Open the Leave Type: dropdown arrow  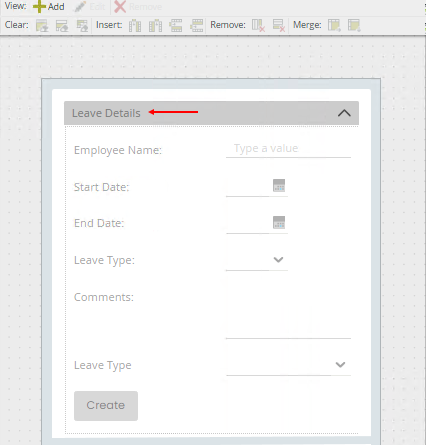click(x=278, y=260)
